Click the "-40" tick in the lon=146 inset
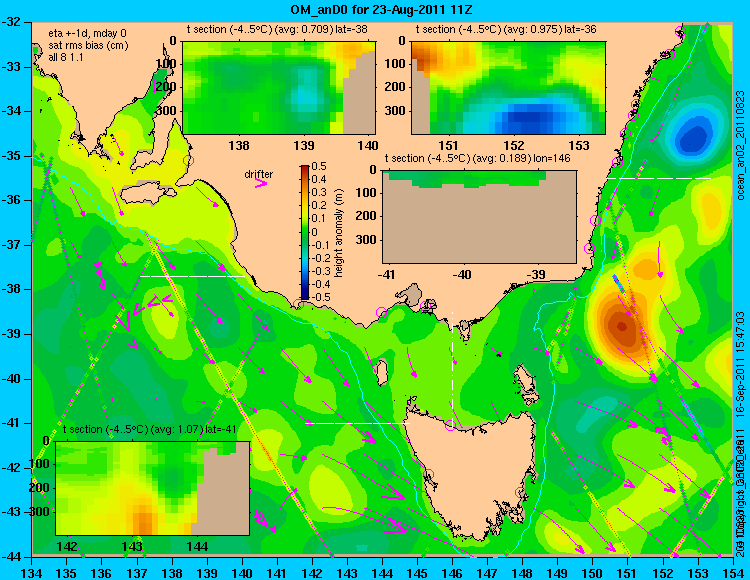750x580 pixels. click(462, 274)
